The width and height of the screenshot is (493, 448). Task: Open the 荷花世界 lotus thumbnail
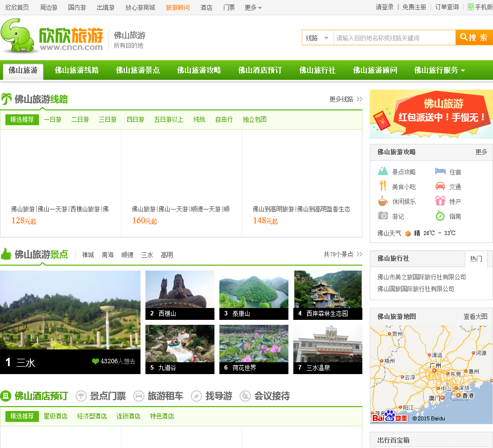click(254, 349)
